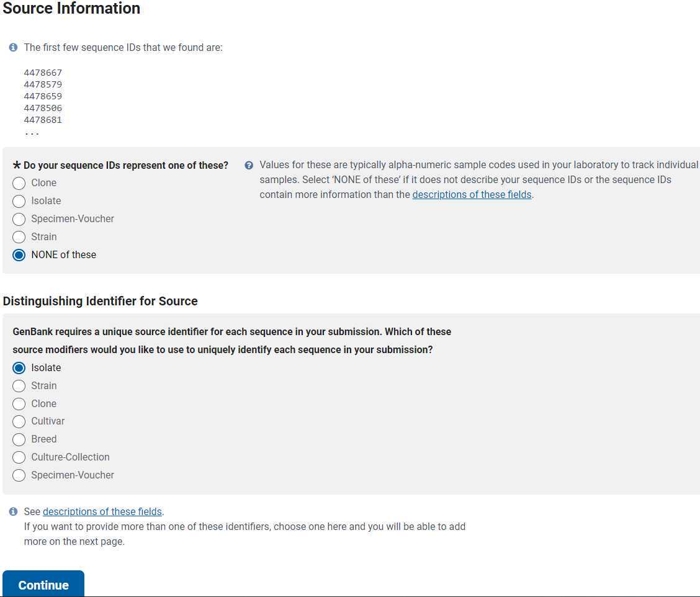
Task: Select Strain under sequence IDs question
Action: click(x=19, y=236)
